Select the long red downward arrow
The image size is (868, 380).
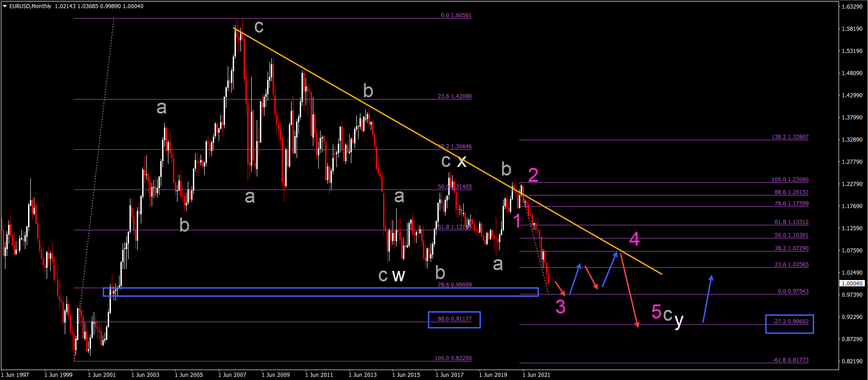pyautogui.click(x=629, y=290)
